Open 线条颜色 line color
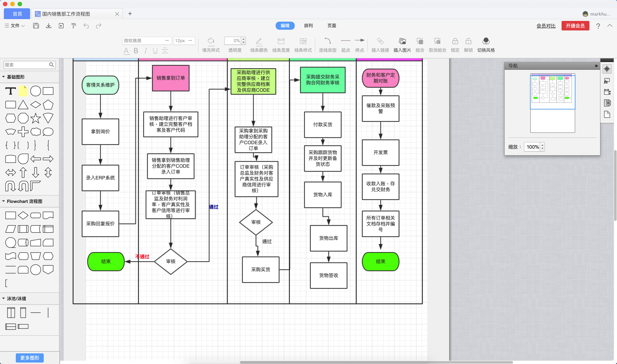 [259, 45]
